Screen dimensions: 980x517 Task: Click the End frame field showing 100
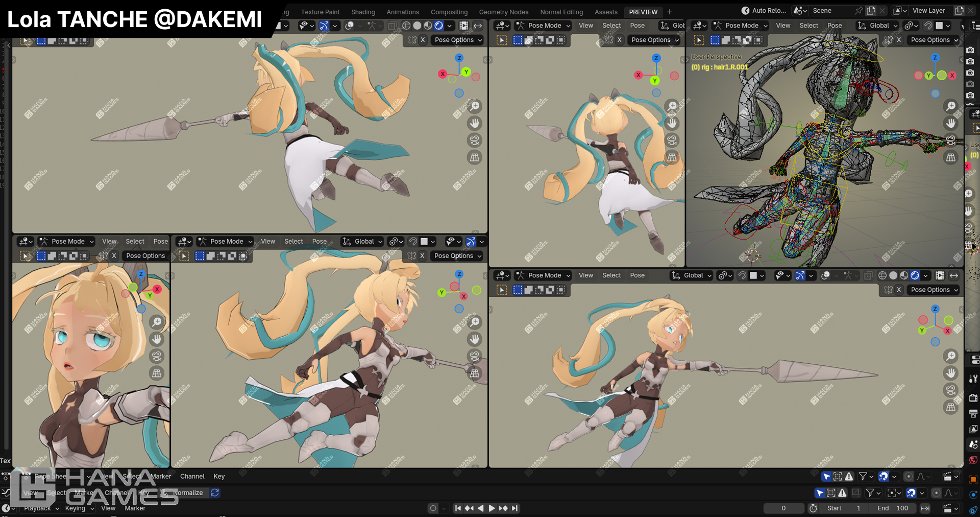pyautogui.click(x=893, y=508)
